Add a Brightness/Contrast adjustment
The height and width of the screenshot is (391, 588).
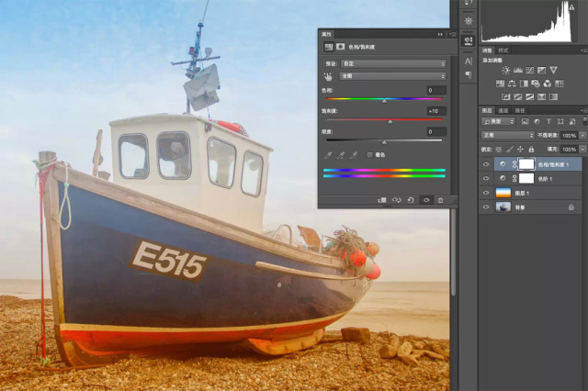point(505,70)
